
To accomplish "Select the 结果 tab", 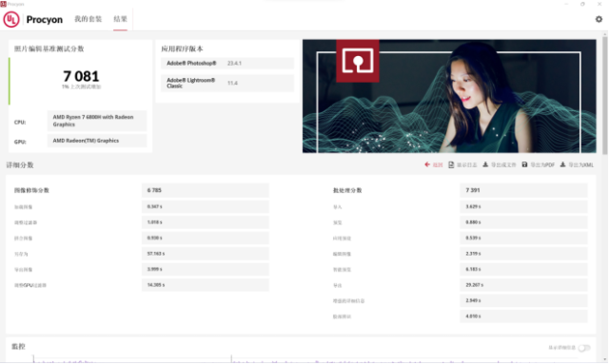I will click(x=121, y=19).
